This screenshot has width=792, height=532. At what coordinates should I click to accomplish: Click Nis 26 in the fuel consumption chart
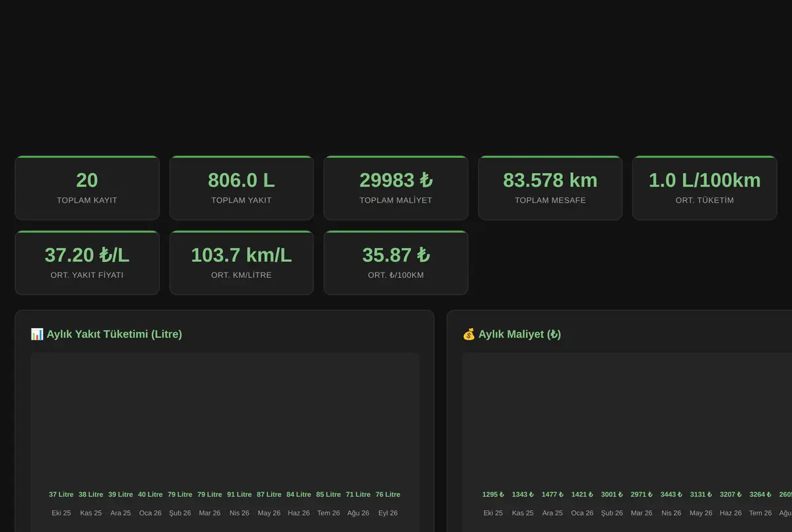(x=240, y=513)
